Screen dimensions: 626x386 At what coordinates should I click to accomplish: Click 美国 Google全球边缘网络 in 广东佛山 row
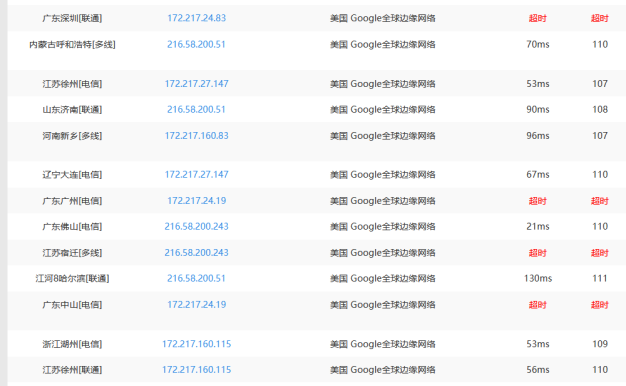point(382,227)
